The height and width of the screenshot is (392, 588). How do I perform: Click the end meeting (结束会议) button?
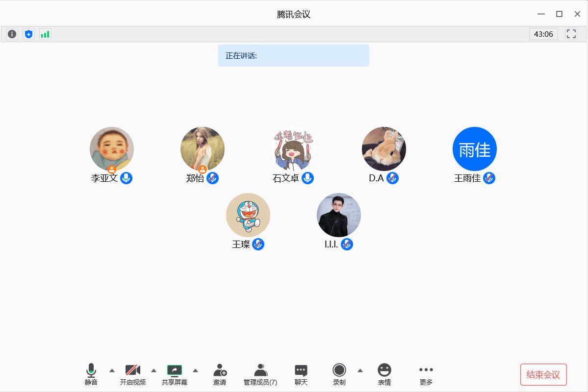click(543, 375)
